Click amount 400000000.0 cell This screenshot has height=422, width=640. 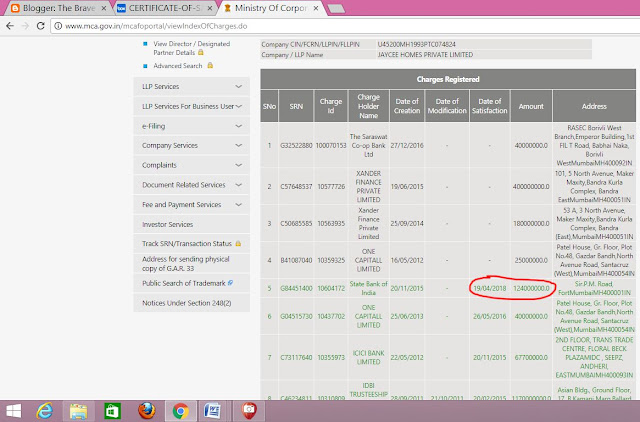[531, 187]
